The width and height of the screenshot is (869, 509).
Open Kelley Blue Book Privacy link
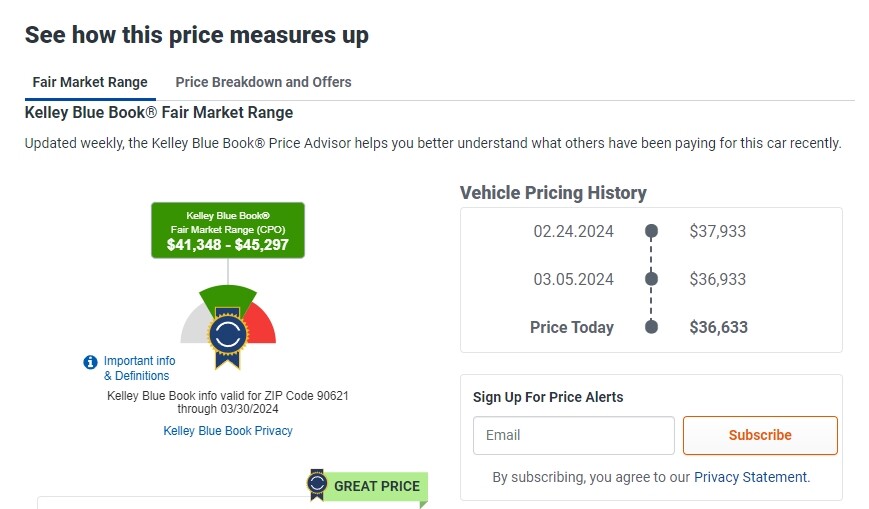click(x=228, y=431)
